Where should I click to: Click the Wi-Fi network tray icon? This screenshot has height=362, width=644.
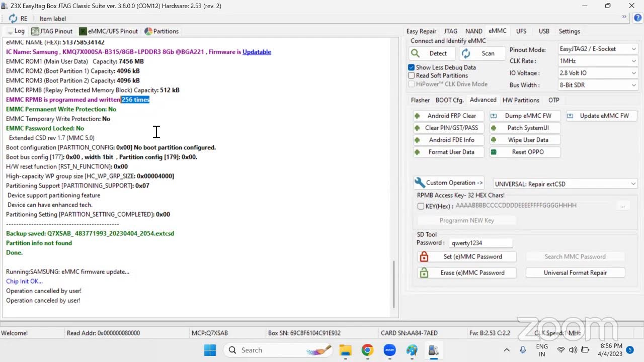pos(561,350)
